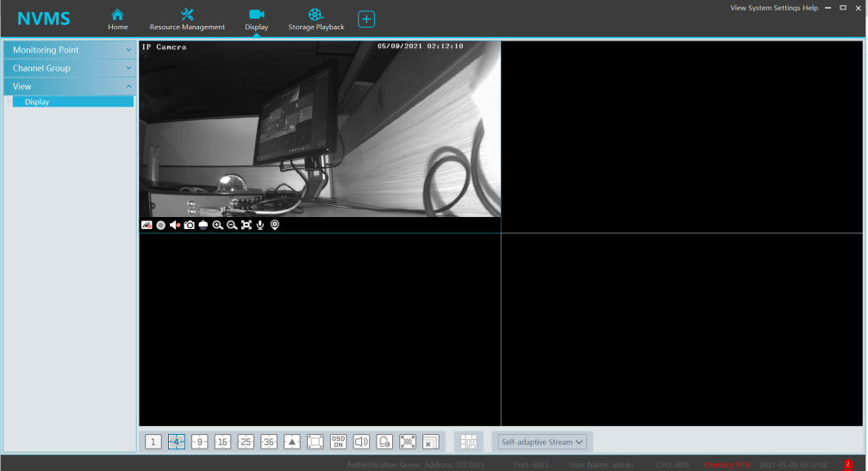868x471 pixels.
Task: Select the Display item in View tree
Action: pyautogui.click(x=38, y=102)
